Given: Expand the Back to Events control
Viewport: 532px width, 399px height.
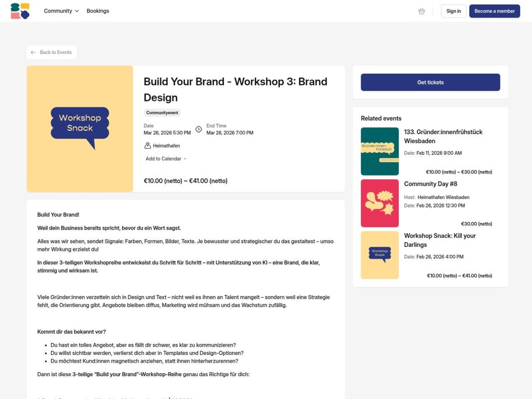Looking at the screenshot, I should 51,52.
